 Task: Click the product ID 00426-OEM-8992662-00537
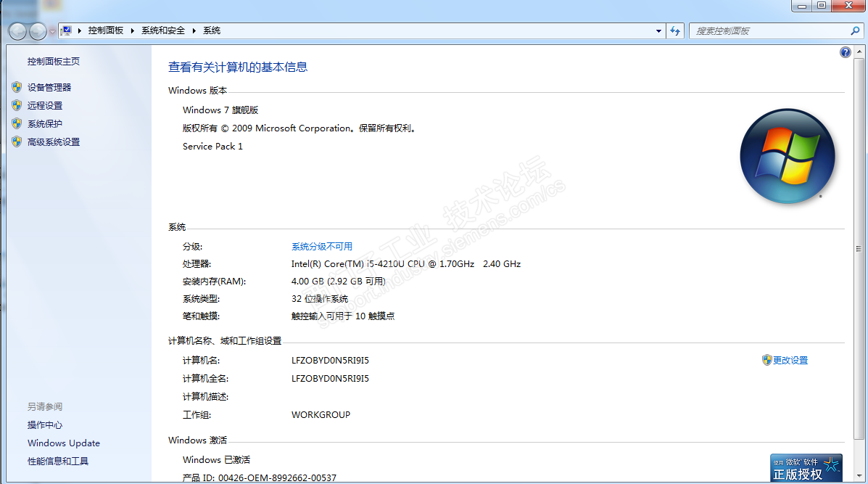click(x=277, y=477)
